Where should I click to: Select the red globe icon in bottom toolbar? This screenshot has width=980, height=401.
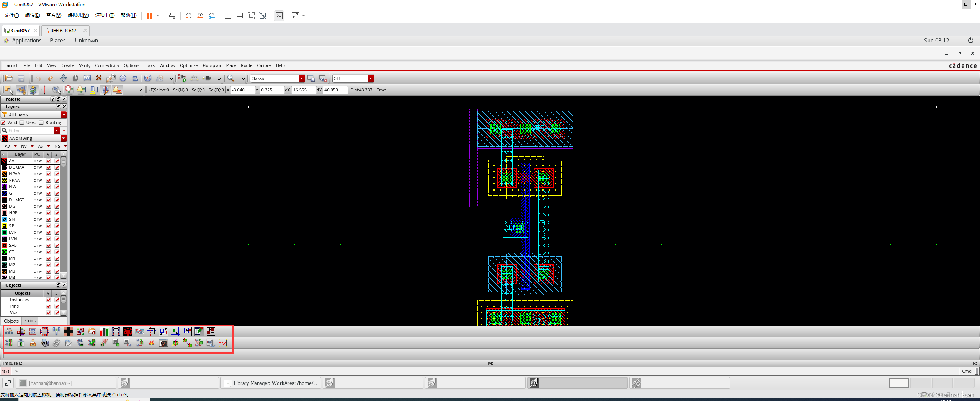tap(129, 331)
